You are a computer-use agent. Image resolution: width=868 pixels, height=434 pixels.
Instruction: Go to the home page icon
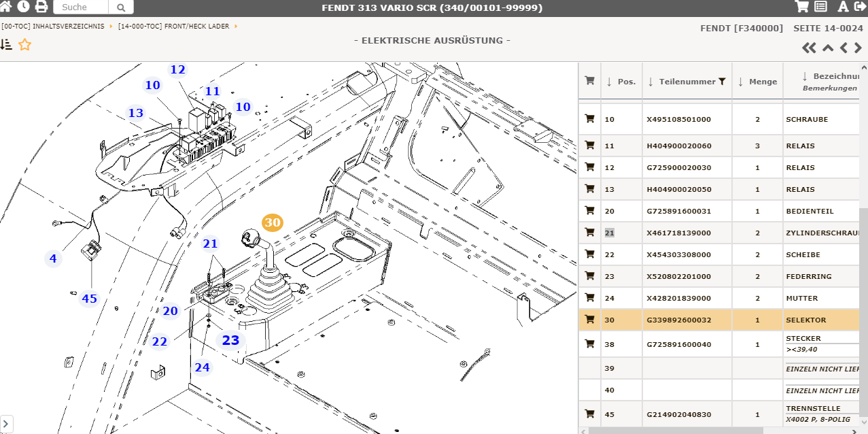click(5, 7)
